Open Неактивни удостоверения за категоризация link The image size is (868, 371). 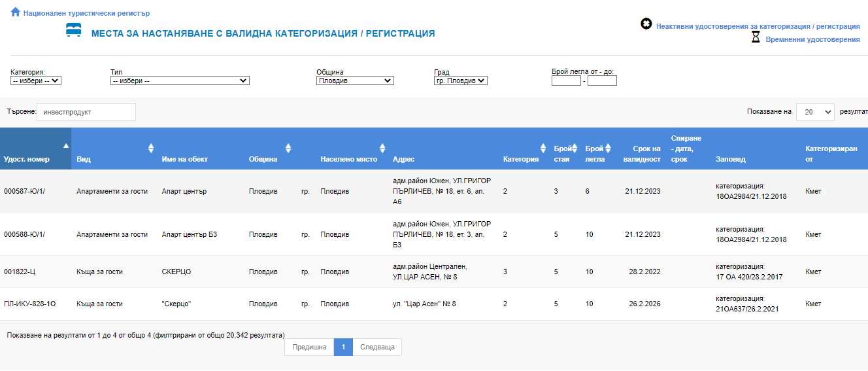click(x=758, y=27)
